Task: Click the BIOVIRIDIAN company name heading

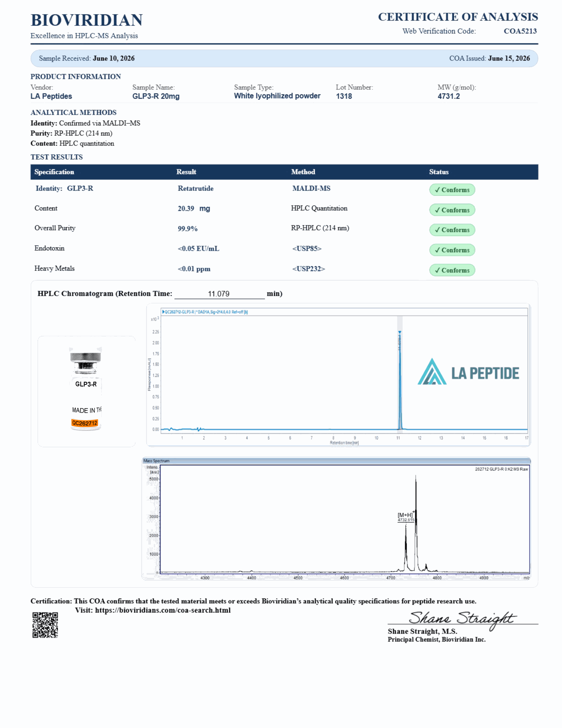Action: click(x=87, y=20)
